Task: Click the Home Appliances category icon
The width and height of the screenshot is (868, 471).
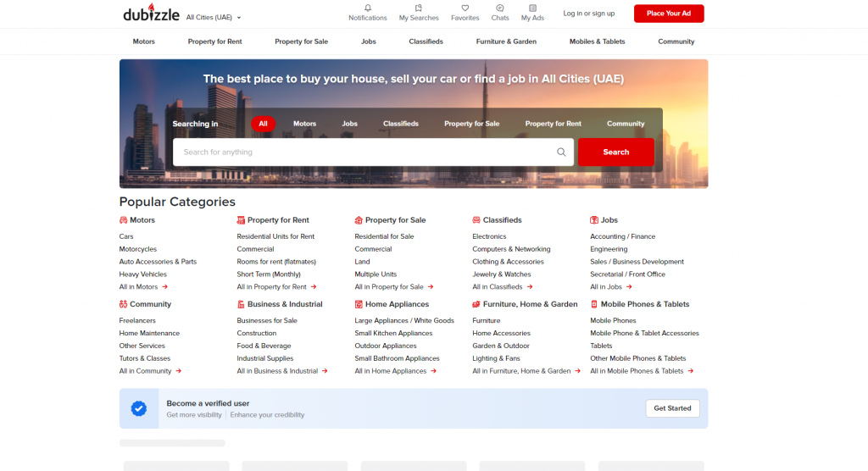Action: 359,304
